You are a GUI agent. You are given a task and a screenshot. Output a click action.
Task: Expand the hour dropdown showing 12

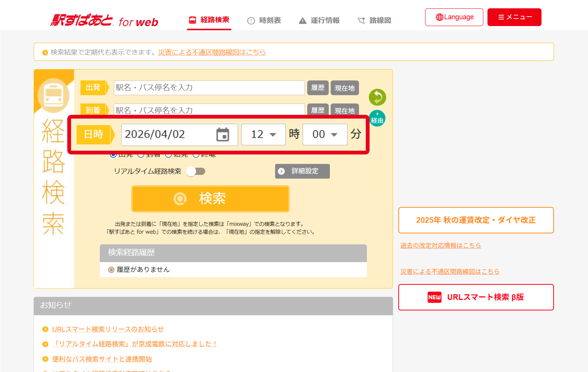[263, 134]
